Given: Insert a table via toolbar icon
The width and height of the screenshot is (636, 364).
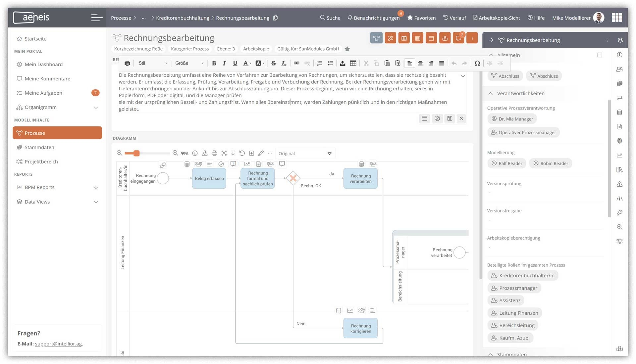Looking at the screenshot, I should click(353, 63).
